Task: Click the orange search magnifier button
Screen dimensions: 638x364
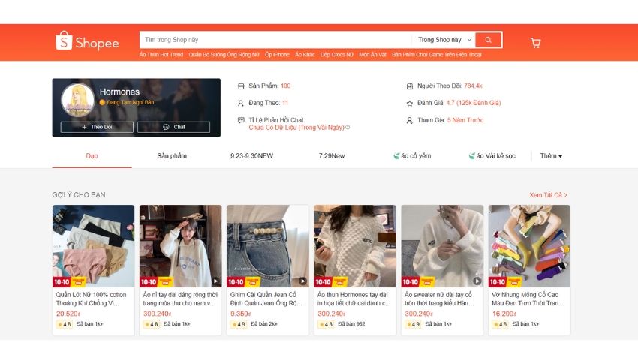Action: click(x=489, y=40)
